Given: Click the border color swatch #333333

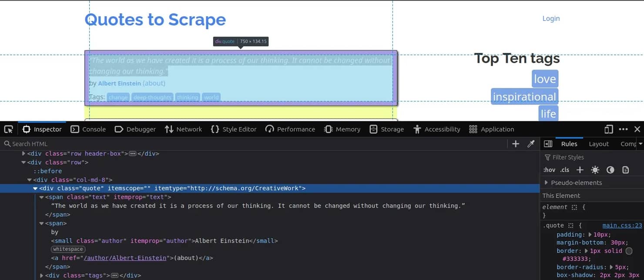Looking at the screenshot, I should [x=629, y=251].
